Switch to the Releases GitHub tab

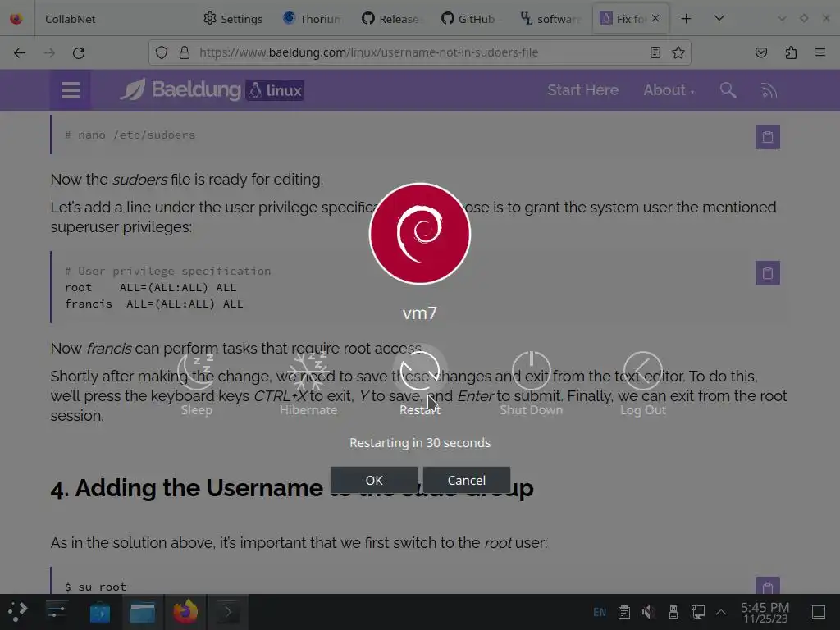[391, 19]
